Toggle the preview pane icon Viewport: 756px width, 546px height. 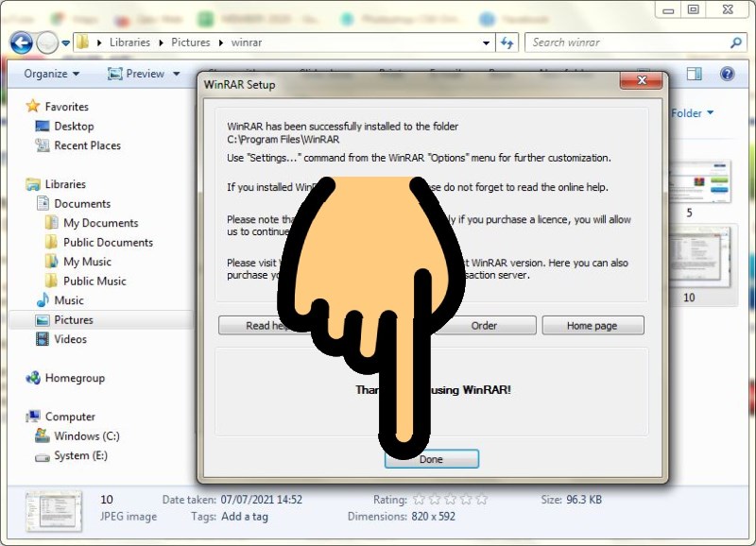pos(694,74)
